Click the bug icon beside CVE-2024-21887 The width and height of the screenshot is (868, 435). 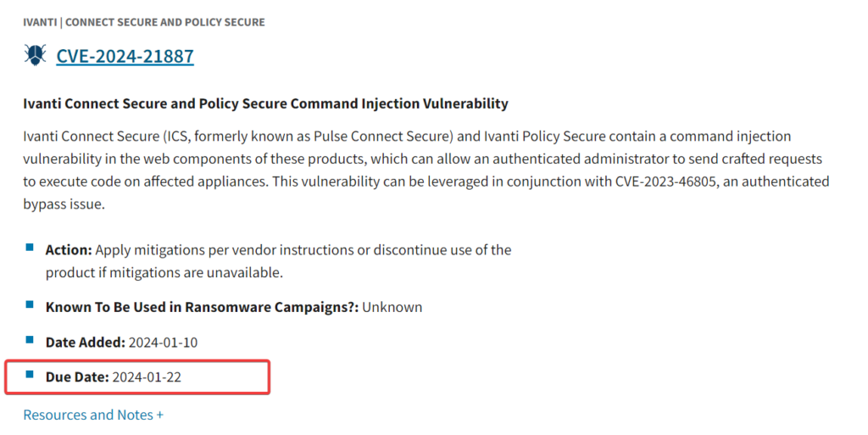(x=36, y=57)
